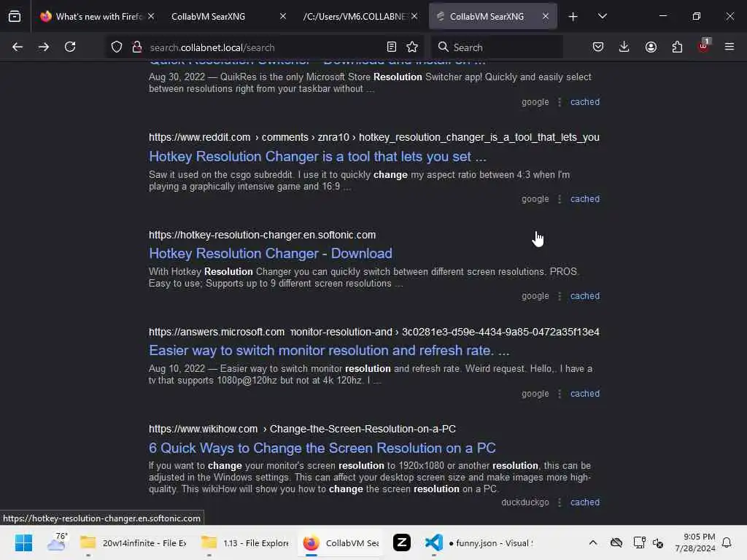Close the What's new with Firefox tab
Image resolution: width=747 pixels, height=560 pixels.
tap(151, 16)
